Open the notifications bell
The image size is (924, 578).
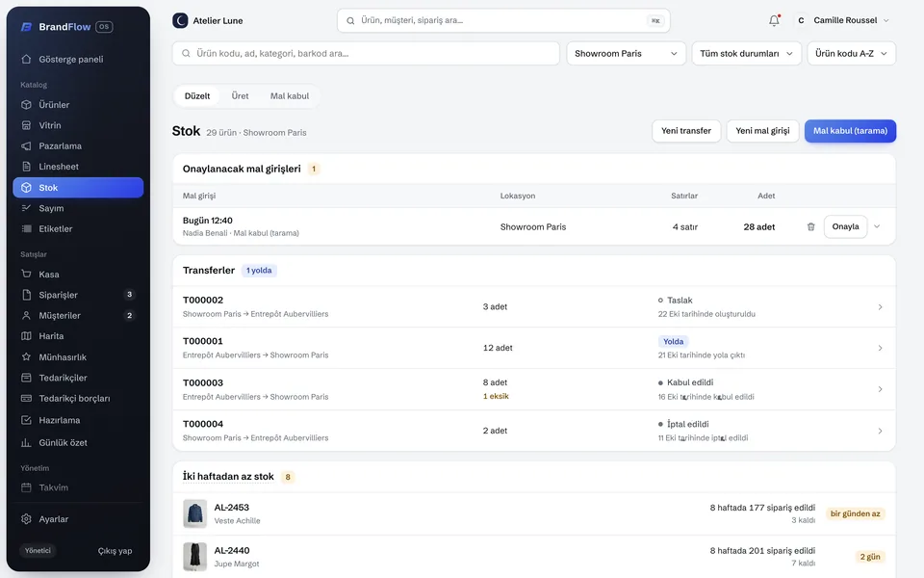click(x=774, y=20)
